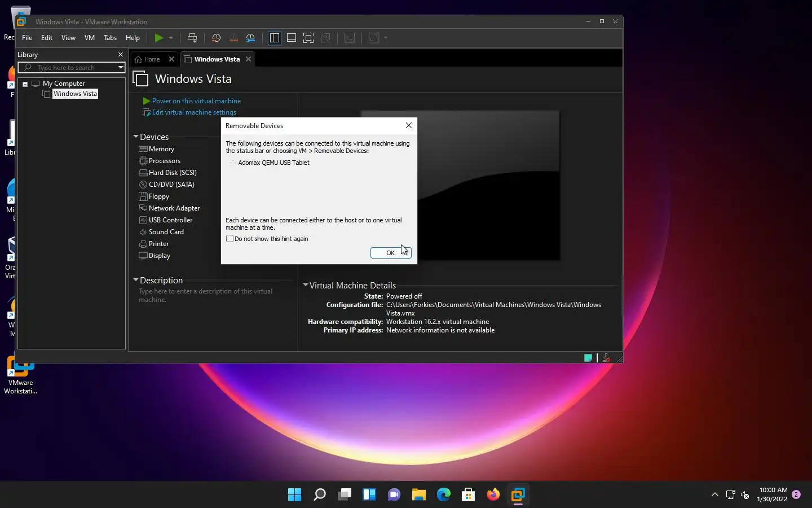Open Firefox from taskbar
The height and width of the screenshot is (508, 812).
pyautogui.click(x=493, y=495)
